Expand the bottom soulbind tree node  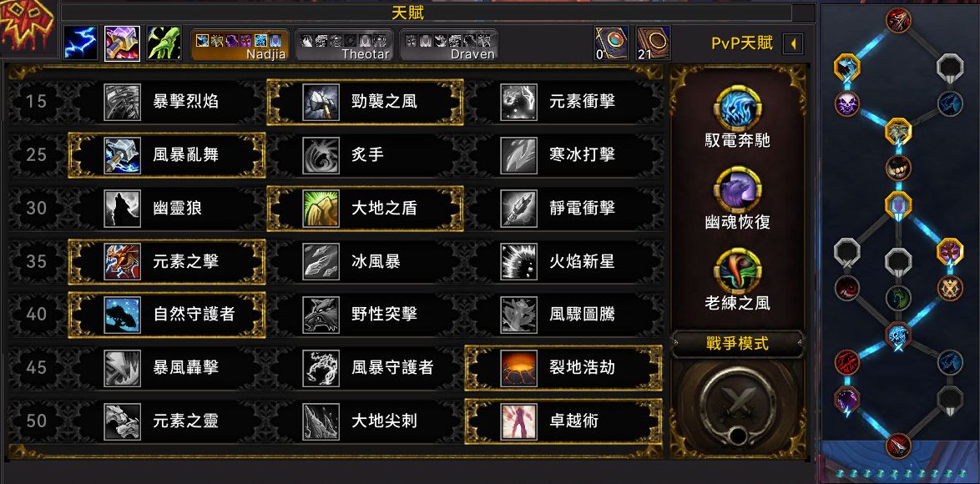click(x=898, y=446)
